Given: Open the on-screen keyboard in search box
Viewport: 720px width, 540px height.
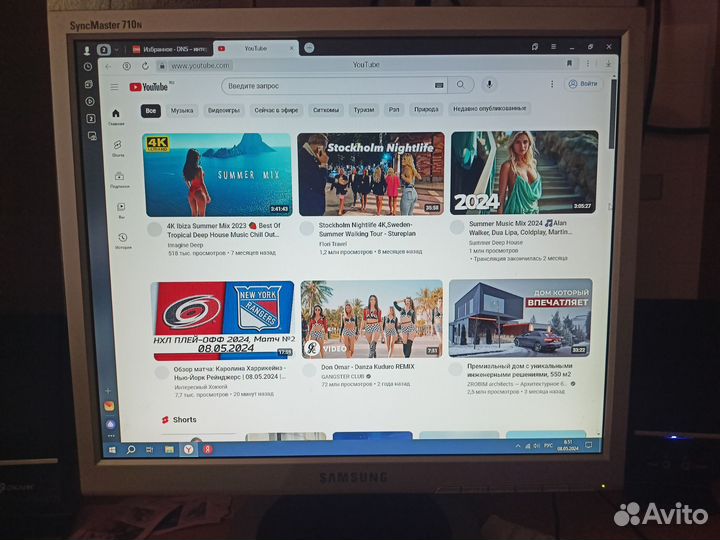Looking at the screenshot, I should click(x=439, y=85).
